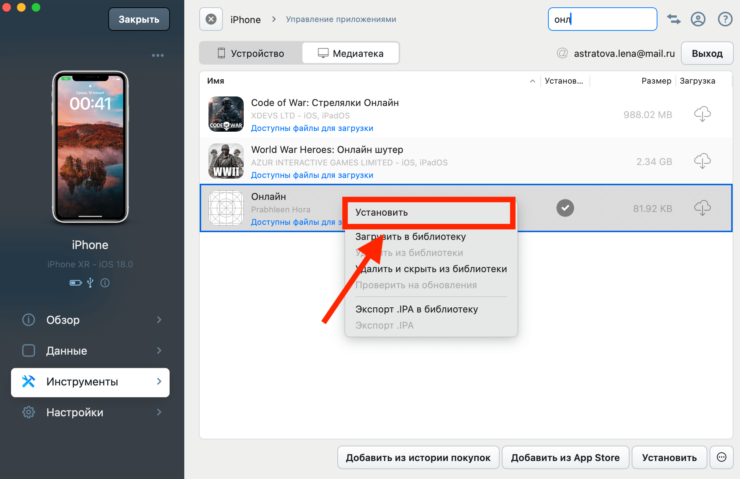Expand the Обзор sidebar section
The height and width of the screenshot is (479, 740).
click(x=90, y=320)
